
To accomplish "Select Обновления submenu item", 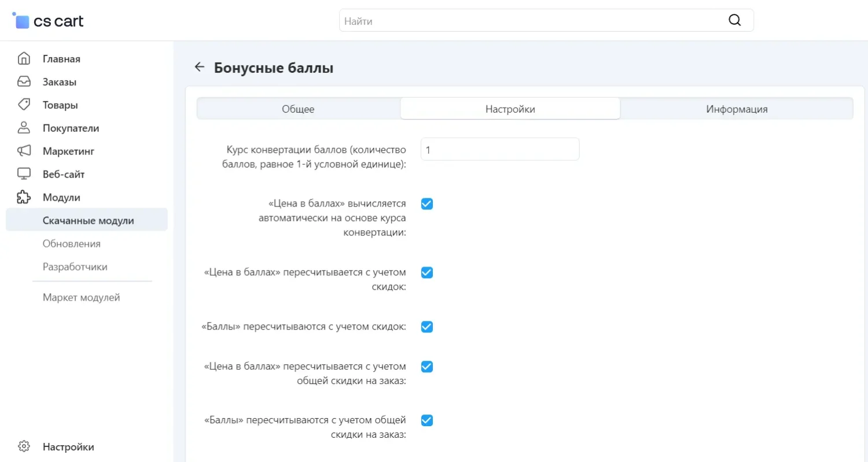I will 72,243.
